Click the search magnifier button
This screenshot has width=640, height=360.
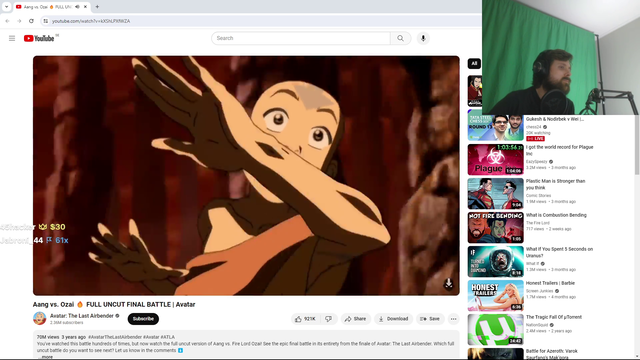tap(400, 38)
